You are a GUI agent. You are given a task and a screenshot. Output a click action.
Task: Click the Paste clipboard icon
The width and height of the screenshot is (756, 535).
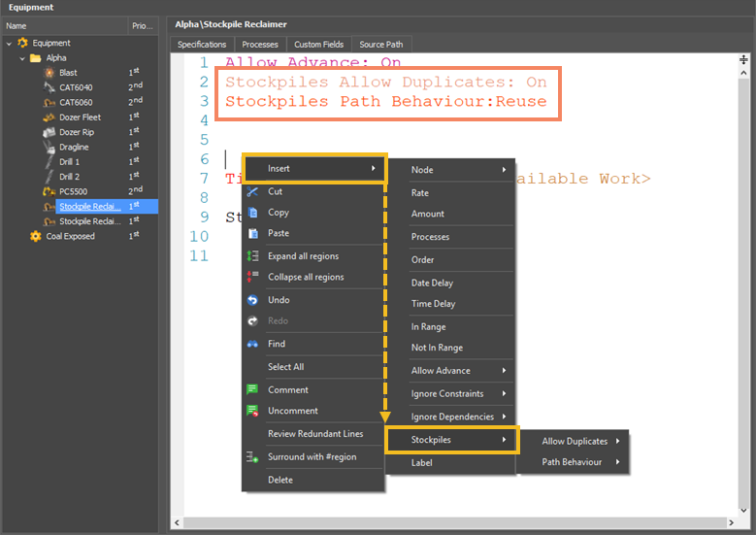pyautogui.click(x=252, y=233)
